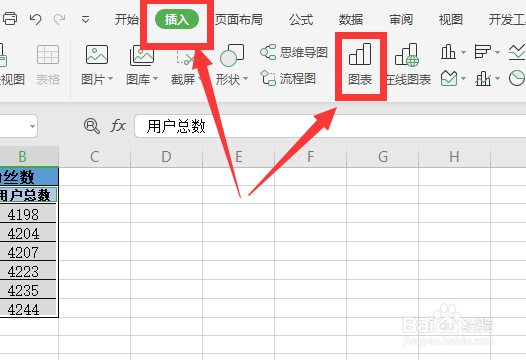Expand the 图片 dropdown arrow
Image resolution: width=526 pixels, height=360 pixels.
pos(110,79)
